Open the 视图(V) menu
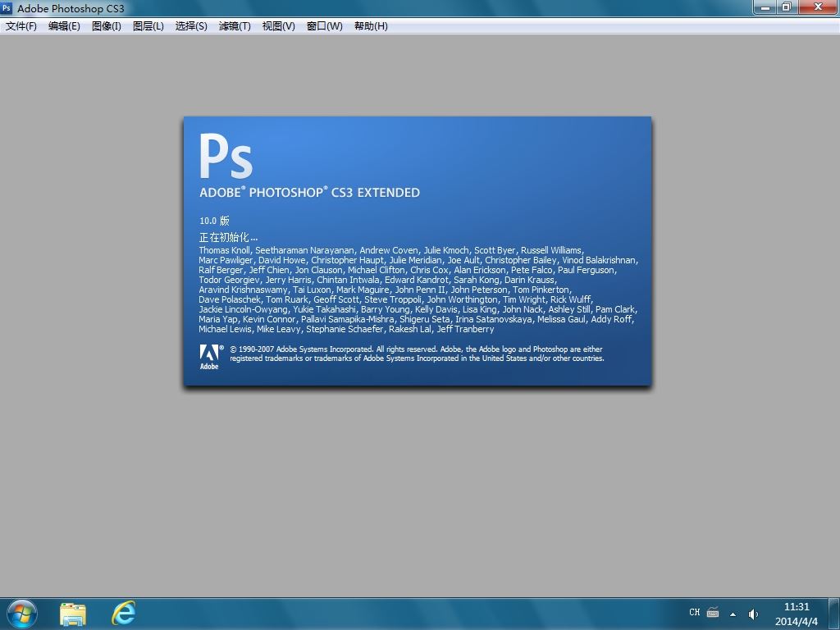The image size is (840, 630). [278, 25]
